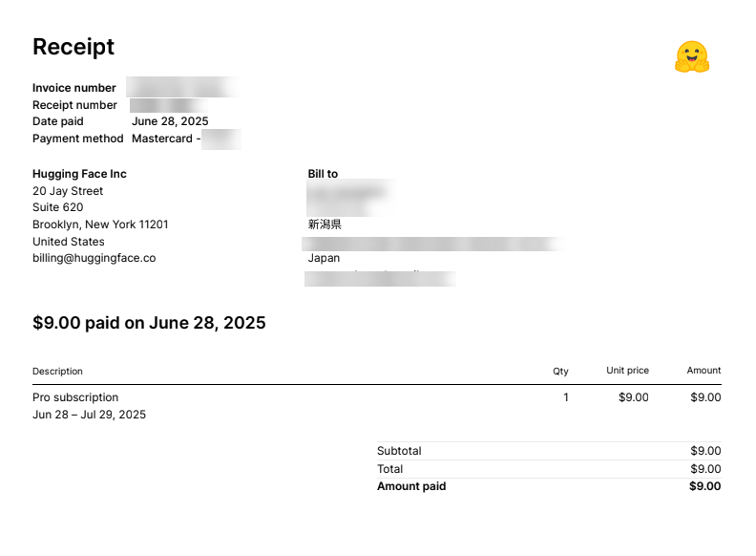Click the "Description" column header
Viewport: 756px width, 556px height.
click(57, 371)
